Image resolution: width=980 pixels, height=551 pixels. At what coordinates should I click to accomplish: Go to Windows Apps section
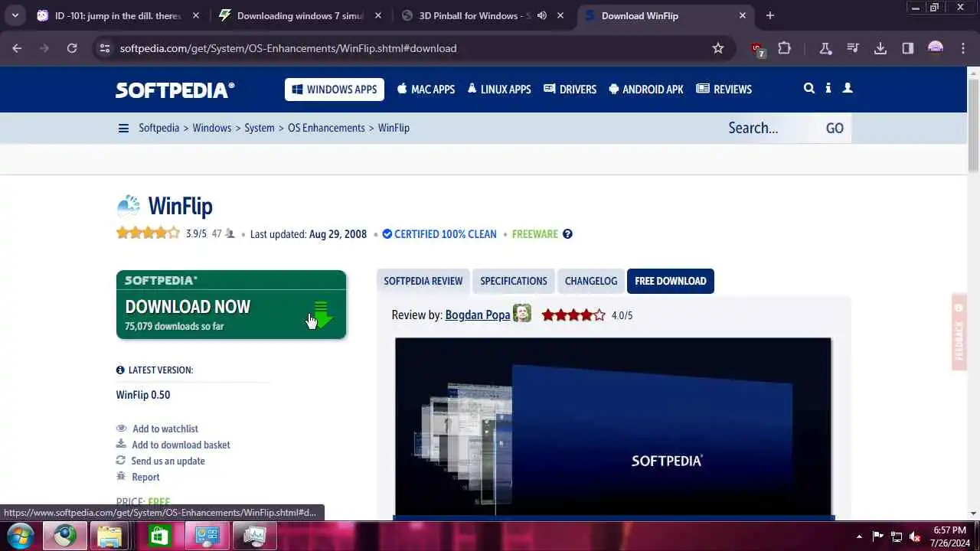point(335,90)
